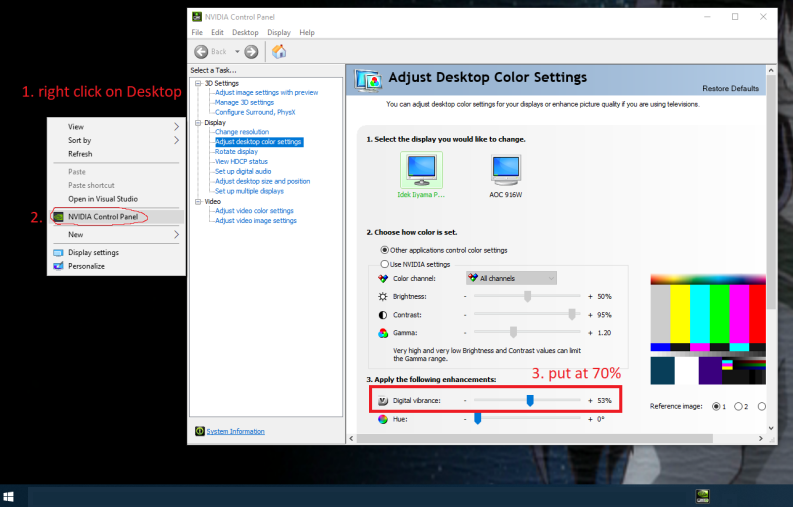Open Manage 3D settings
This screenshot has height=507, width=793.
pyautogui.click(x=244, y=102)
